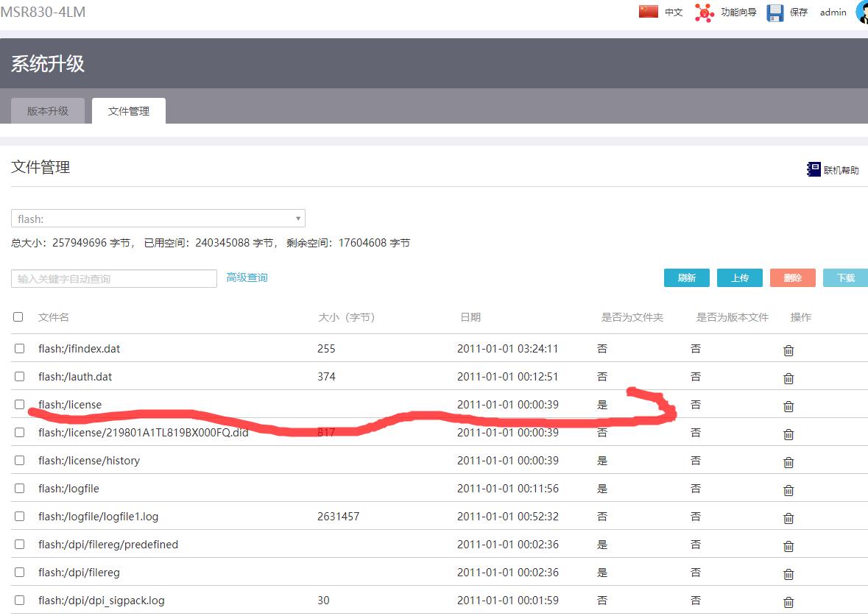Tick the checkbox for flash:/dpi/dpi_sigpack.log
The image size is (868, 616).
(x=19, y=600)
